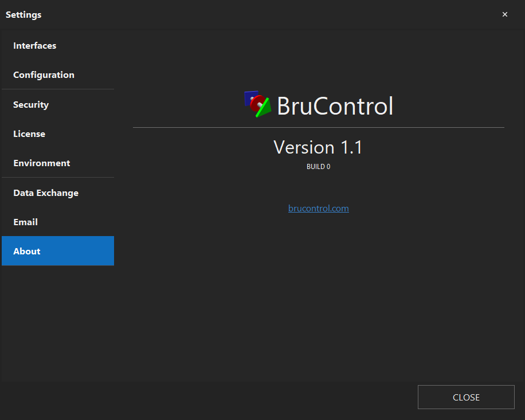Viewport: 525px width, 420px height.
Task: Select the About section
Action: point(57,251)
